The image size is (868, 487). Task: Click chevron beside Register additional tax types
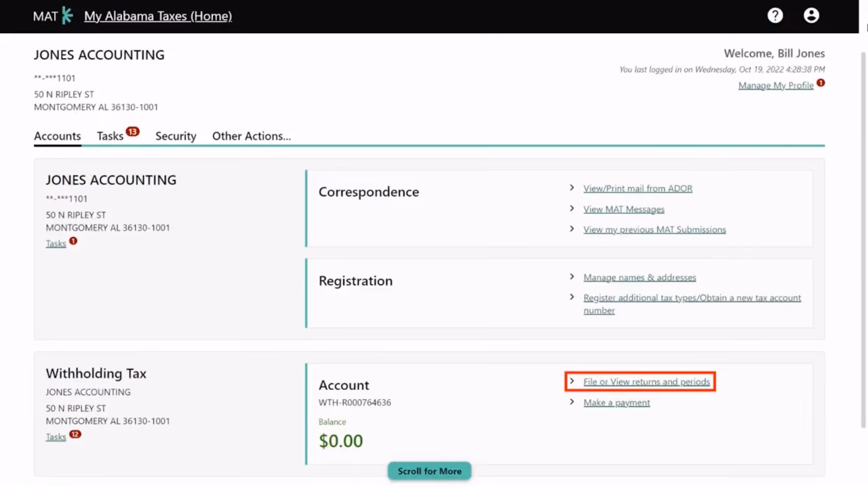[x=572, y=297]
